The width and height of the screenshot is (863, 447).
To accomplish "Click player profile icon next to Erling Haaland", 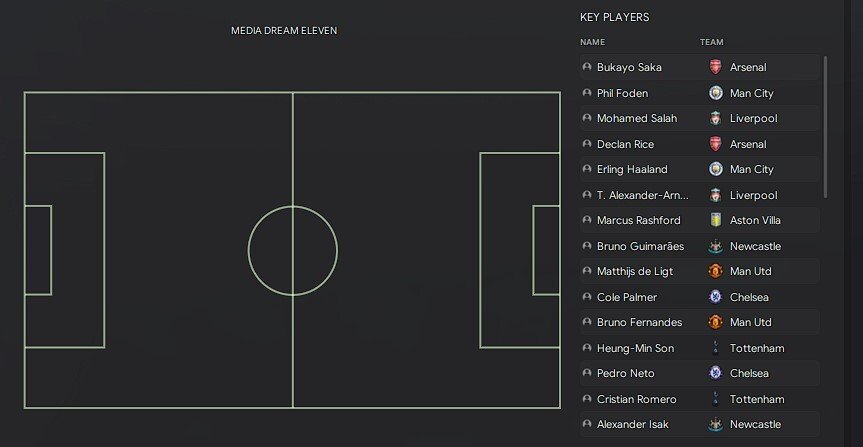I will [x=587, y=169].
